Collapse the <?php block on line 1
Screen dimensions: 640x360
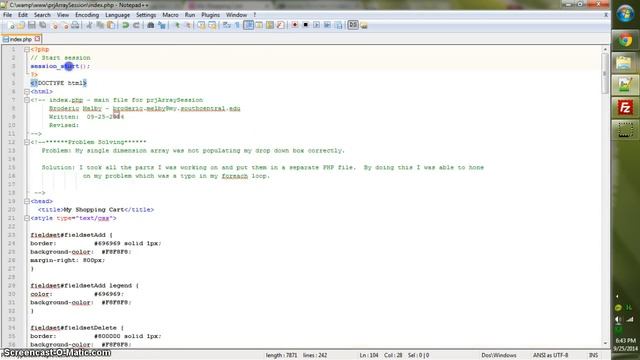tap(27, 49)
